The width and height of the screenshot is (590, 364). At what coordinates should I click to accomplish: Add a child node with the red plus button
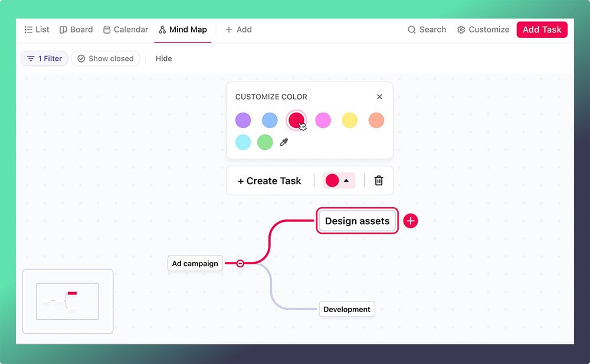(411, 221)
